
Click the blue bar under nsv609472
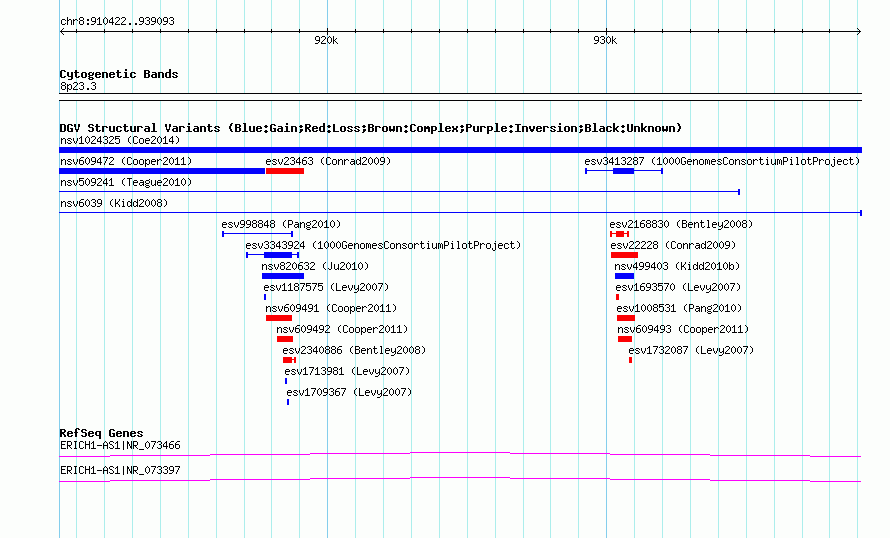tap(162, 171)
